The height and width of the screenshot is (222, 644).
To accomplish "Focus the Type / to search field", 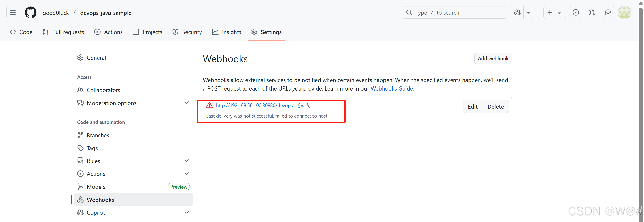I will [x=455, y=13].
